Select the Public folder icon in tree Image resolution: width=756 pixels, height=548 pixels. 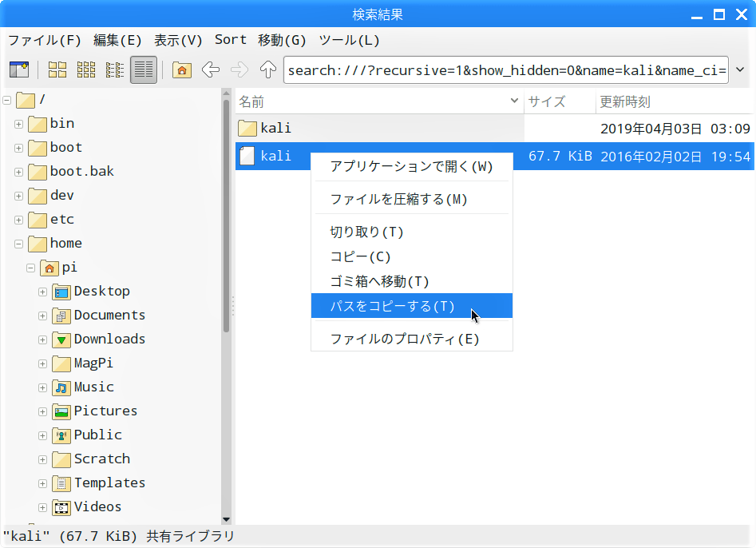click(x=61, y=435)
